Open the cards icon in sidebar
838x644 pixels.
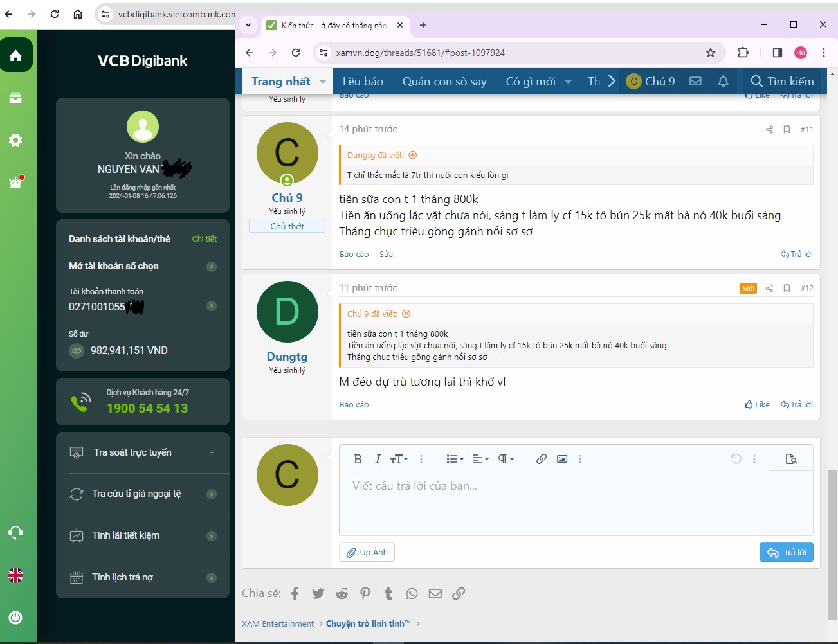[x=15, y=98]
